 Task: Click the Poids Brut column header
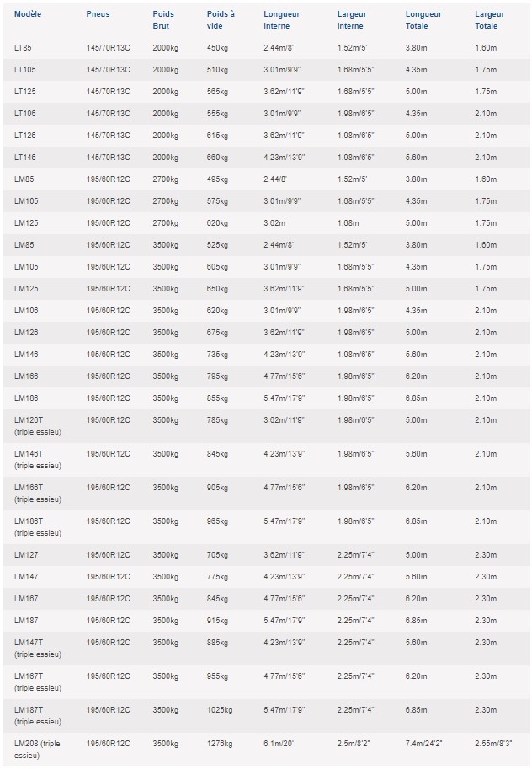pyautogui.click(x=163, y=20)
